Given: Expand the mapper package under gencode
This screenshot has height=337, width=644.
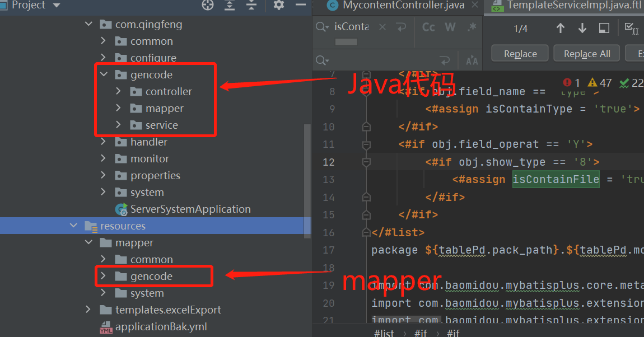Looking at the screenshot, I should (118, 108).
